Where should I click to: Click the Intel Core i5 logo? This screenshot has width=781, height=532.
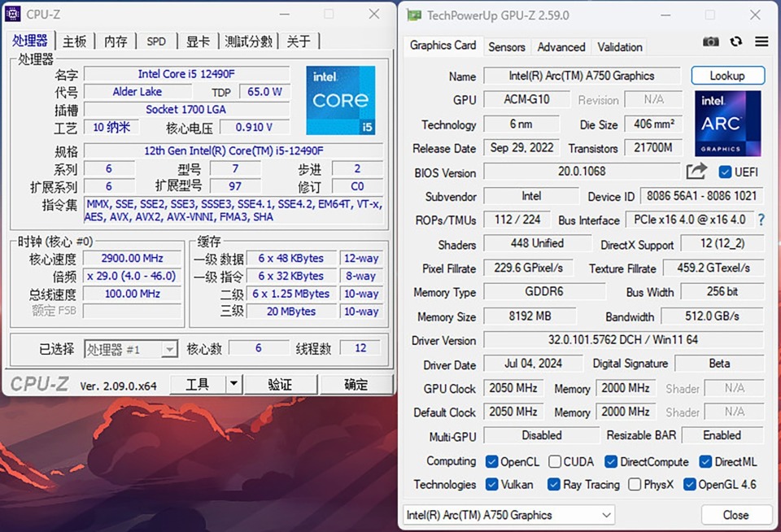(x=340, y=100)
